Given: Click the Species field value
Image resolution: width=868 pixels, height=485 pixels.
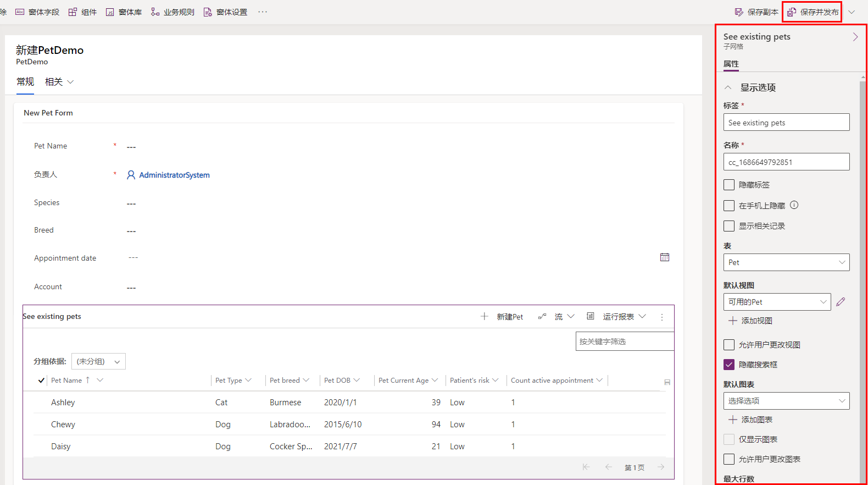Looking at the screenshot, I should click(131, 203).
